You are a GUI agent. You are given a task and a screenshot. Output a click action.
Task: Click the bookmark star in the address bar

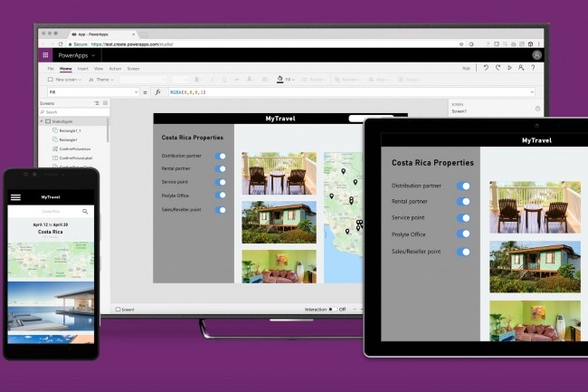[461, 44]
